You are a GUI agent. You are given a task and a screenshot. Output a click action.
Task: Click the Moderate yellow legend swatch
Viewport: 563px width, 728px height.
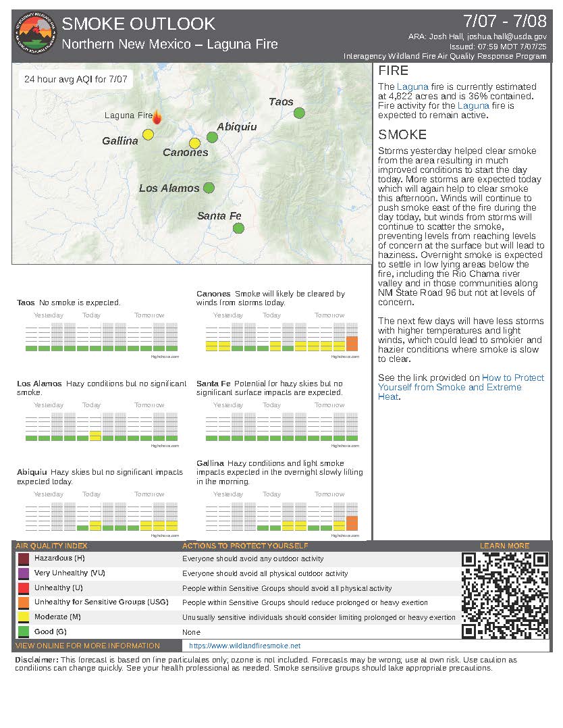tap(24, 617)
